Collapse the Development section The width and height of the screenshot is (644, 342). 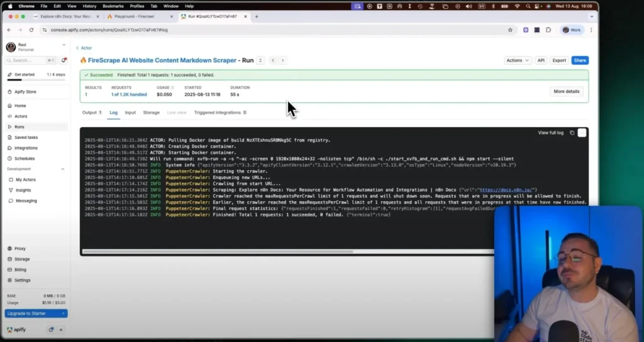point(63,169)
